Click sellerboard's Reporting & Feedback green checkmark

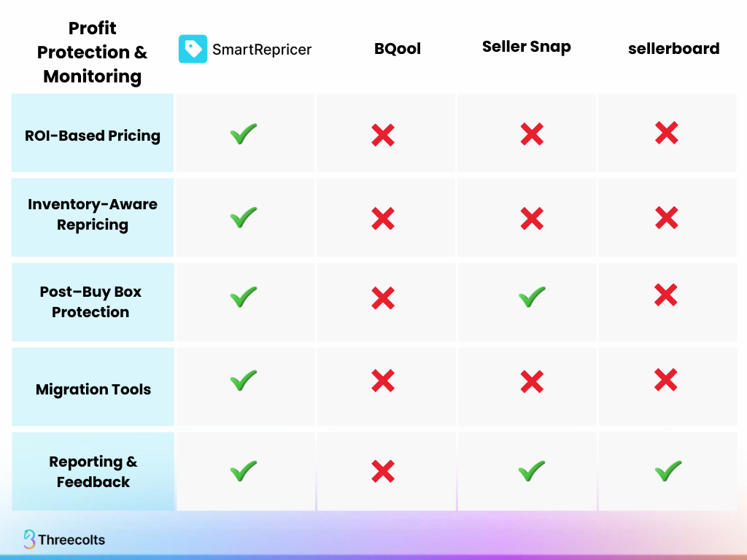[x=667, y=471]
